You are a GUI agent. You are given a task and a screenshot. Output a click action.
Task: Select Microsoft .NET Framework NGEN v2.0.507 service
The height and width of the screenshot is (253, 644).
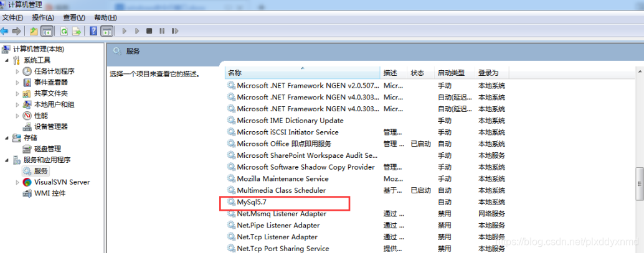[x=367, y=86]
